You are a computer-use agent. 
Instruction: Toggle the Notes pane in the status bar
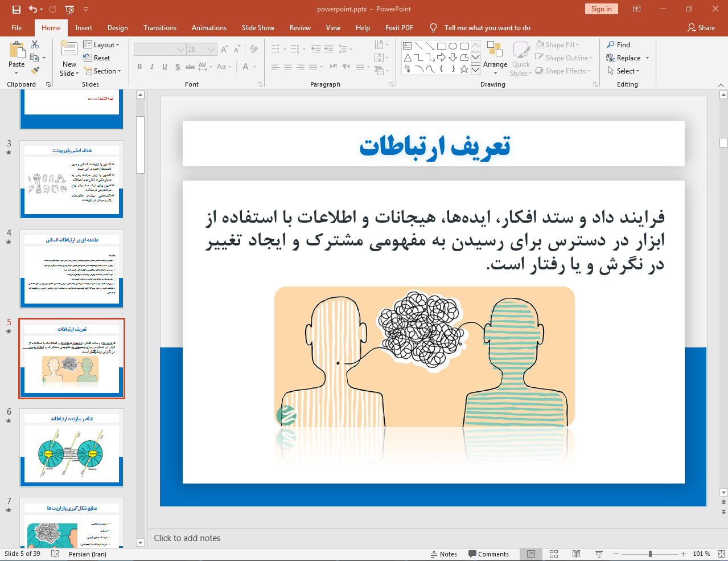click(444, 554)
